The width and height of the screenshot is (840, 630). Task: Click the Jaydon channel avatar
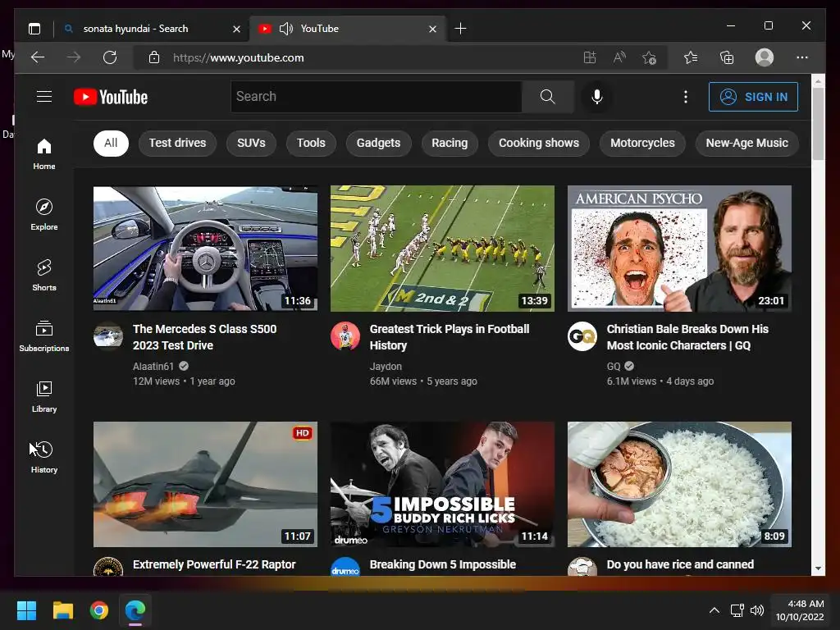click(345, 336)
